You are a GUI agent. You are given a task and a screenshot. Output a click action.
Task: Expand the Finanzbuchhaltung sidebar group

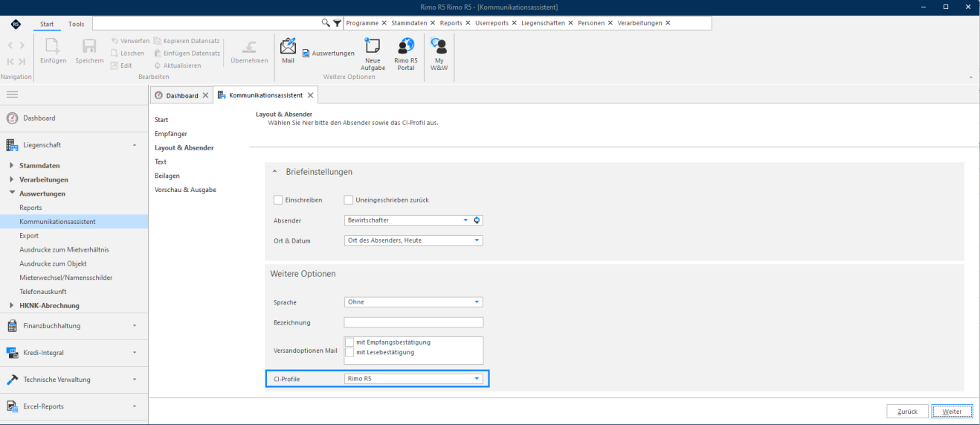tap(134, 326)
